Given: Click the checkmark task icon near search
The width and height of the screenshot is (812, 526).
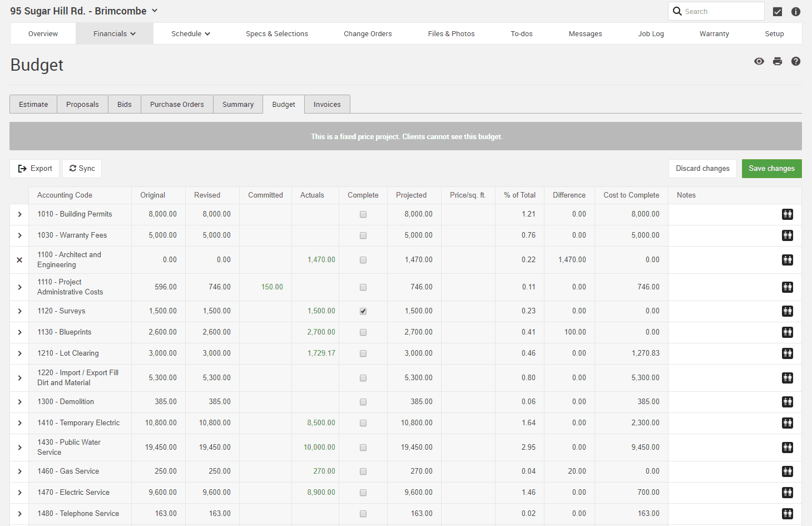Looking at the screenshot, I should coord(777,12).
